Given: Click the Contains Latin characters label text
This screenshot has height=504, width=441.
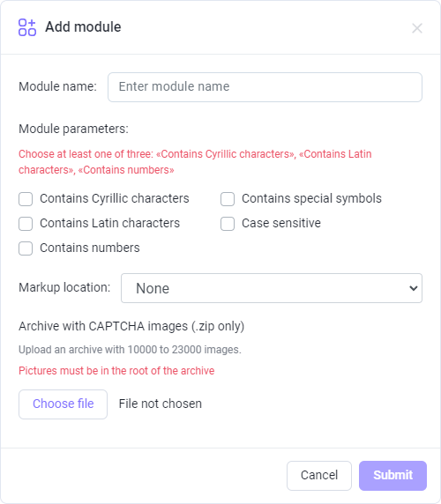Looking at the screenshot, I should [109, 223].
